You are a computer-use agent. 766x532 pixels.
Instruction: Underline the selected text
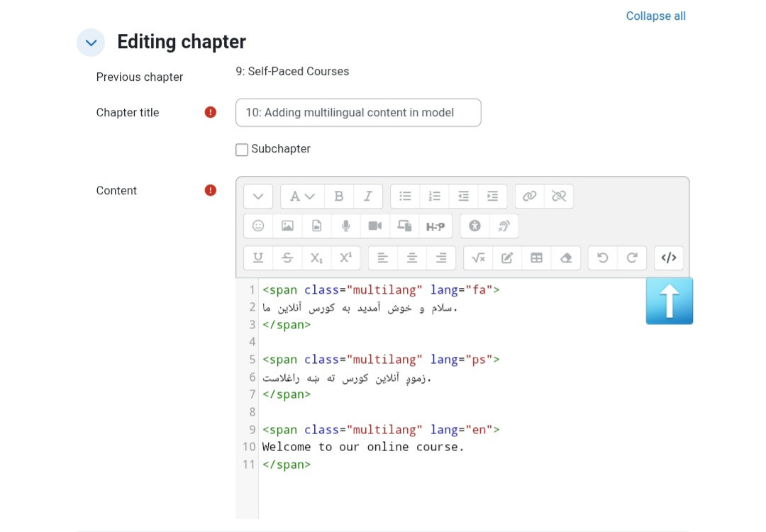258,258
